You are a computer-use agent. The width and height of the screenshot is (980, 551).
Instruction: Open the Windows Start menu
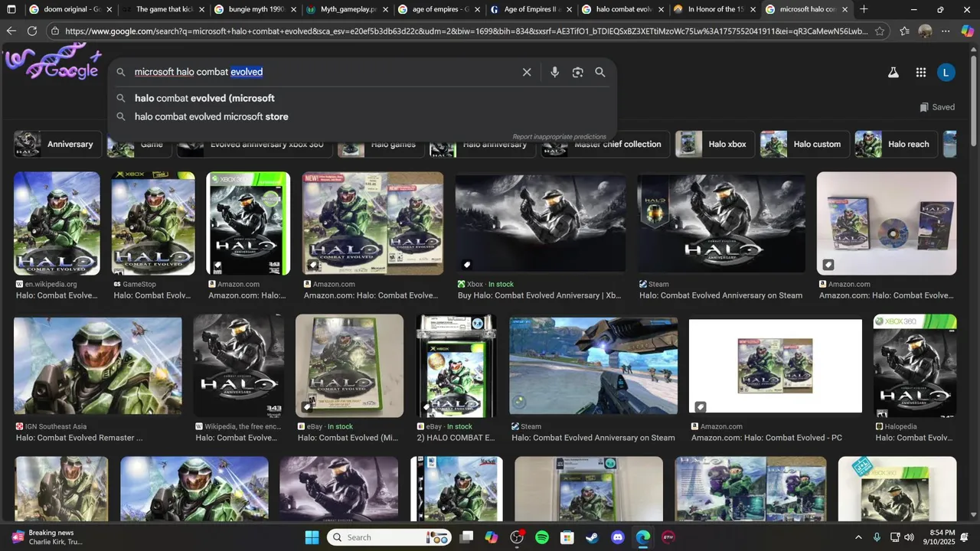pyautogui.click(x=312, y=537)
